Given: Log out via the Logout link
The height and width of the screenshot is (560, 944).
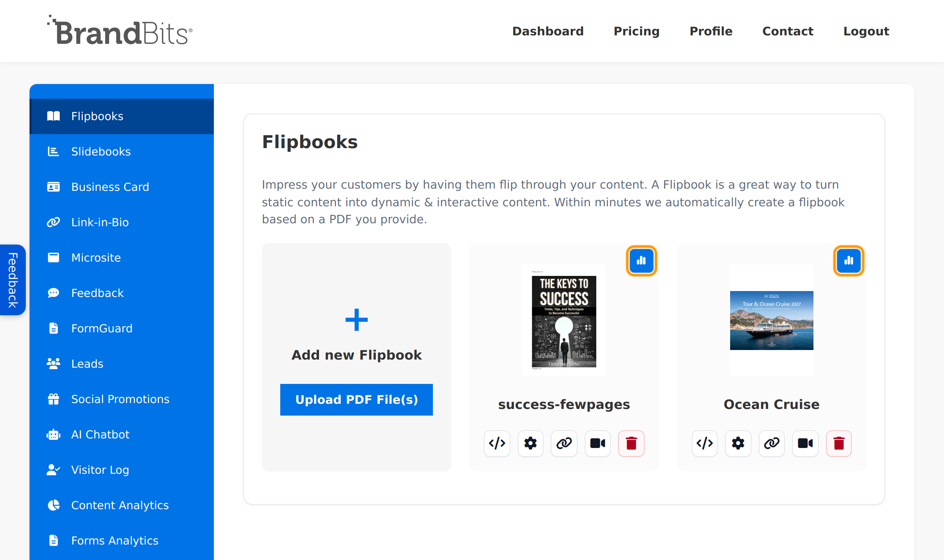Looking at the screenshot, I should [866, 31].
